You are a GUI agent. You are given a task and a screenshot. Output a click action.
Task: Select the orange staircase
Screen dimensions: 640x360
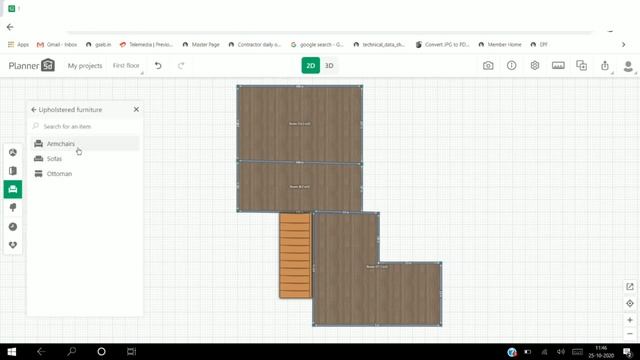tap(296, 256)
